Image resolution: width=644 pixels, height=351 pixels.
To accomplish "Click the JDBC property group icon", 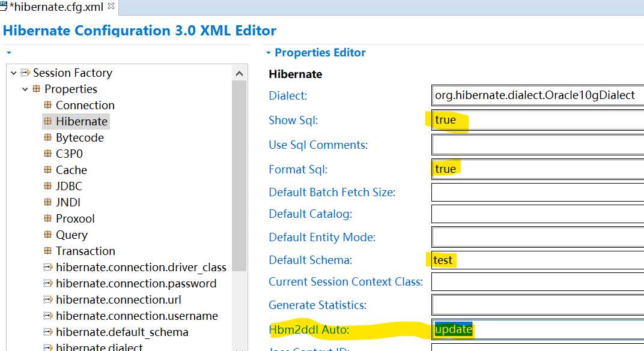I will [47, 186].
